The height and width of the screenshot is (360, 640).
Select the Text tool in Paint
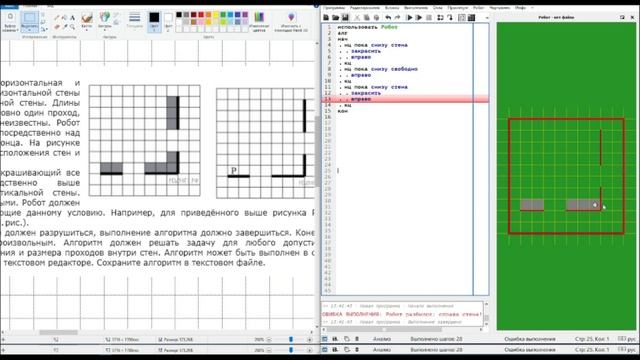pos(72,18)
